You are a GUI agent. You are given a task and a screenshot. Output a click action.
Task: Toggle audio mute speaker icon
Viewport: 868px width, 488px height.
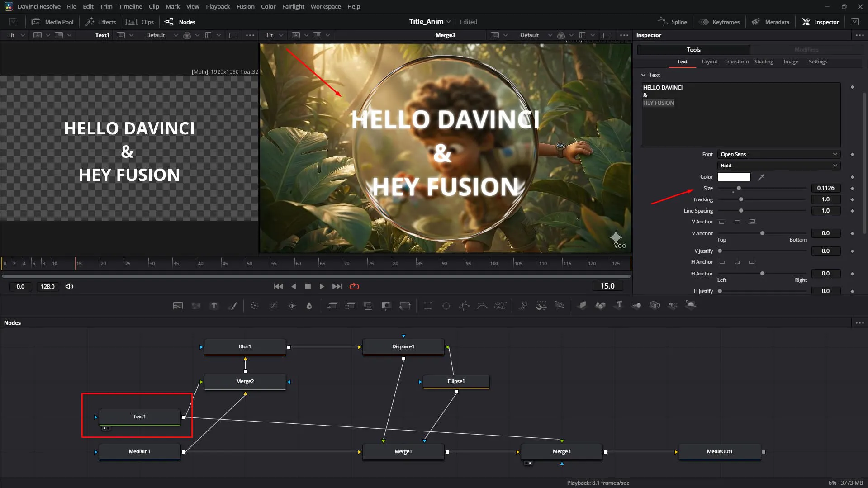(69, 286)
